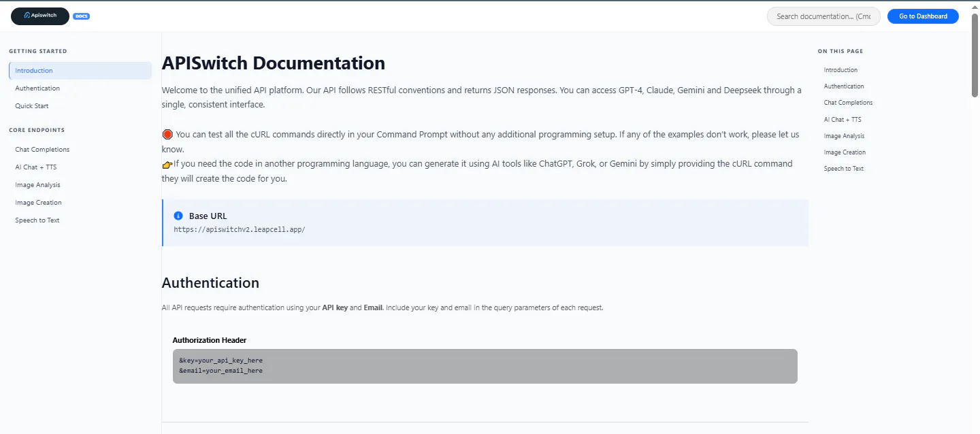
Task: Open Chat Completions sidebar entry
Action: tap(80, 150)
